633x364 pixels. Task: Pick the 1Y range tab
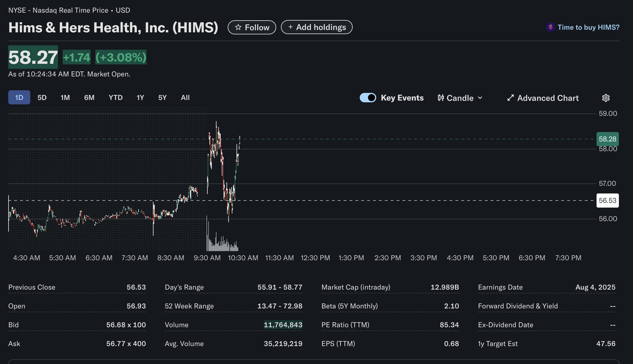tap(140, 97)
